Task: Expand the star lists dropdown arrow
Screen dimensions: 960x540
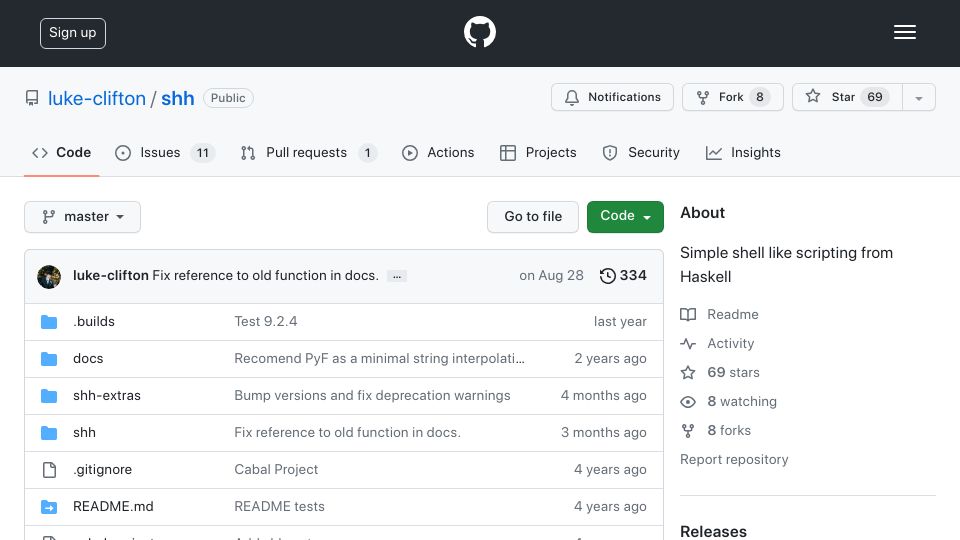Action: pyautogui.click(x=918, y=97)
